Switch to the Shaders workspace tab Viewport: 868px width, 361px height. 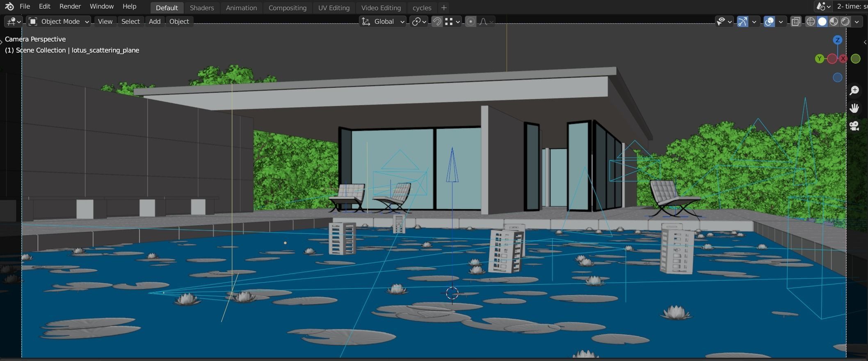(202, 8)
